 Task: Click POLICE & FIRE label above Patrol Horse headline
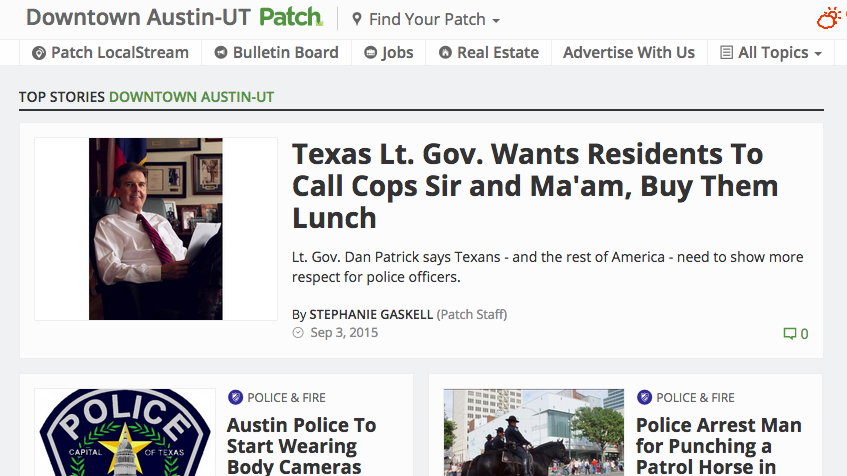coord(695,398)
